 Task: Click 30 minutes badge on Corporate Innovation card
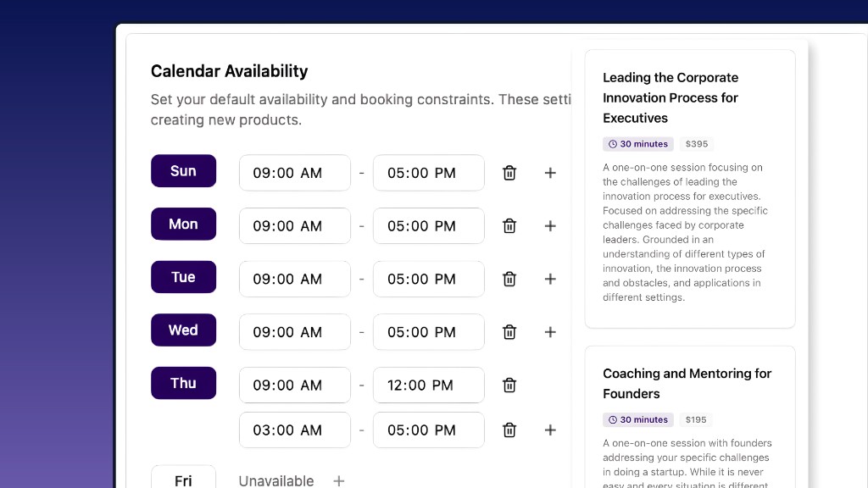[638, 144]
